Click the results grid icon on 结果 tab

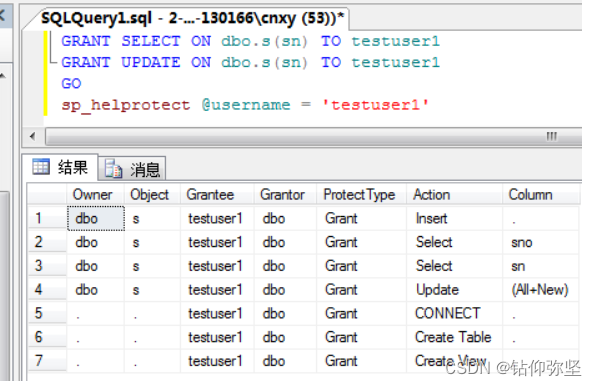(x=41, y=167)
